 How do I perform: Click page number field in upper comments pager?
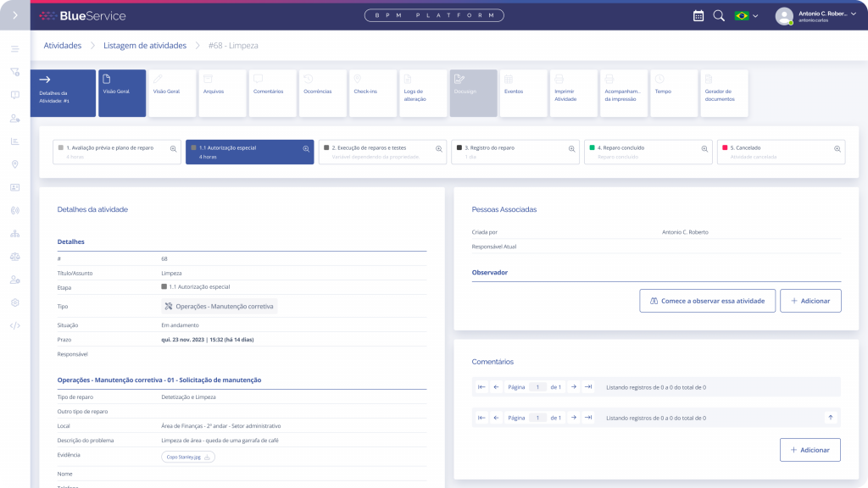[x=537, y=387]
